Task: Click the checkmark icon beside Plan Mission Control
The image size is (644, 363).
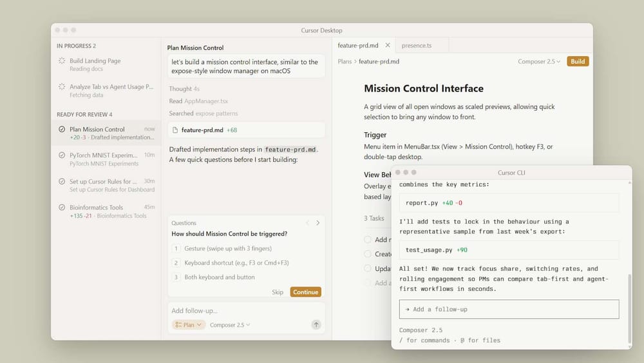Action: coord(62,129)
